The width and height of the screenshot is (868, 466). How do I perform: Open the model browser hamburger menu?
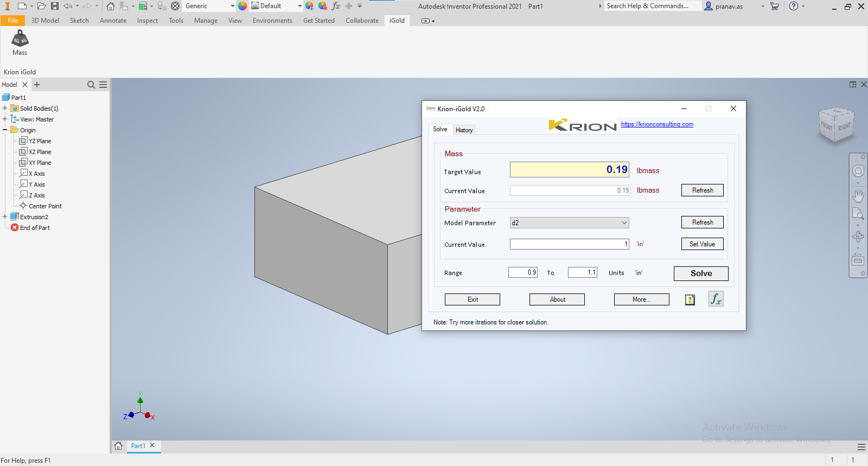click(x=103, y=85)
